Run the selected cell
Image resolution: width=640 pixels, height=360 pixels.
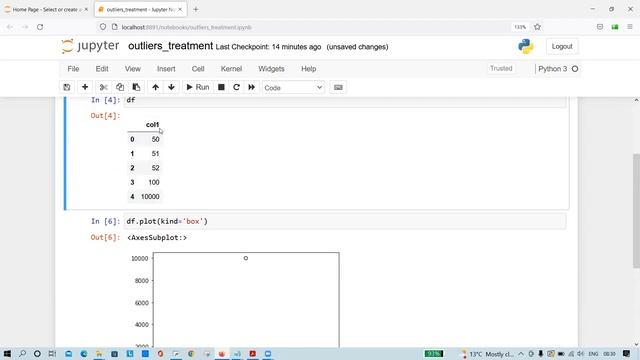198,87
